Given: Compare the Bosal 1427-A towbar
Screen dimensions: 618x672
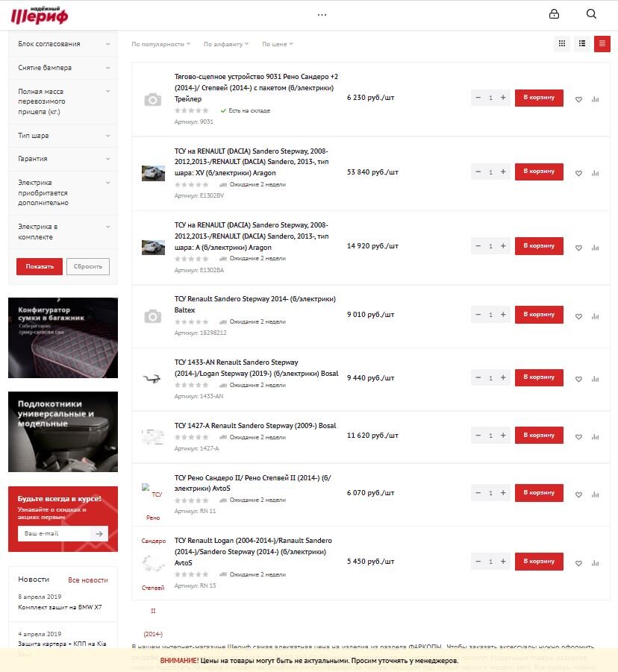Looking at the screenshot, I should (596, 437).
